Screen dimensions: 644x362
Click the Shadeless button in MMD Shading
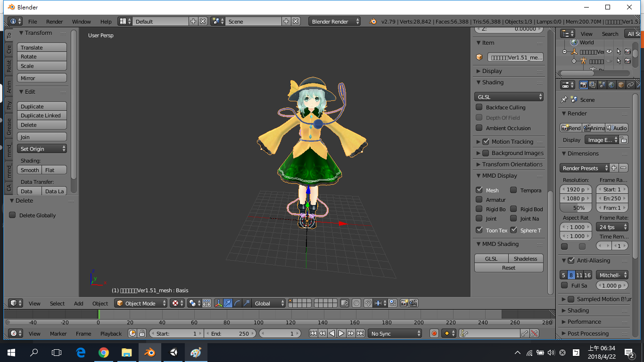526,258
